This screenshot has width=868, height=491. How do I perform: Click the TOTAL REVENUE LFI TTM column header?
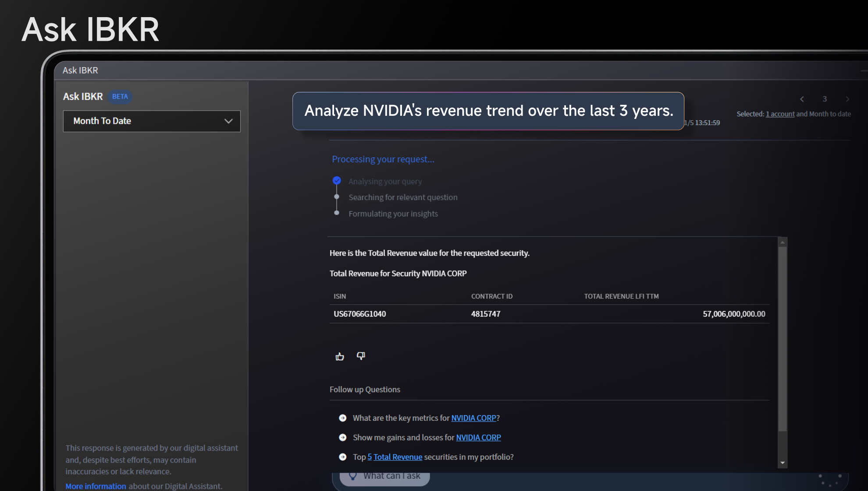tap(621, 297)
